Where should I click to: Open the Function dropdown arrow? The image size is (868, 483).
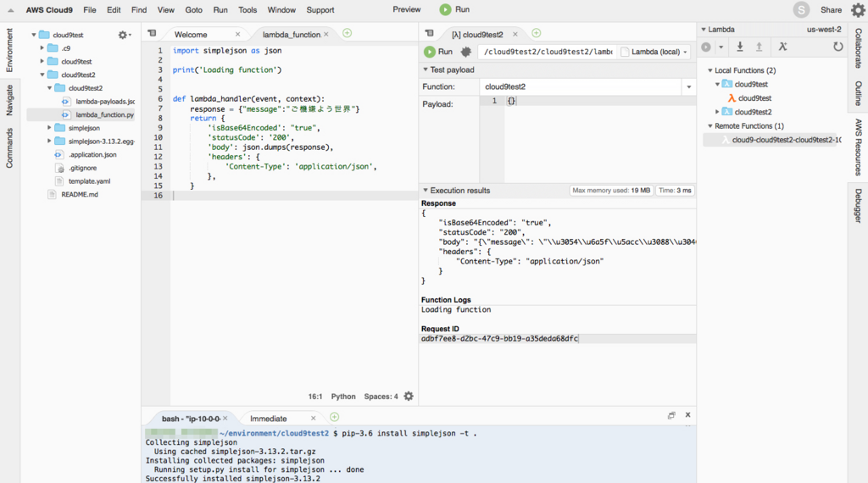coord(688,87)
